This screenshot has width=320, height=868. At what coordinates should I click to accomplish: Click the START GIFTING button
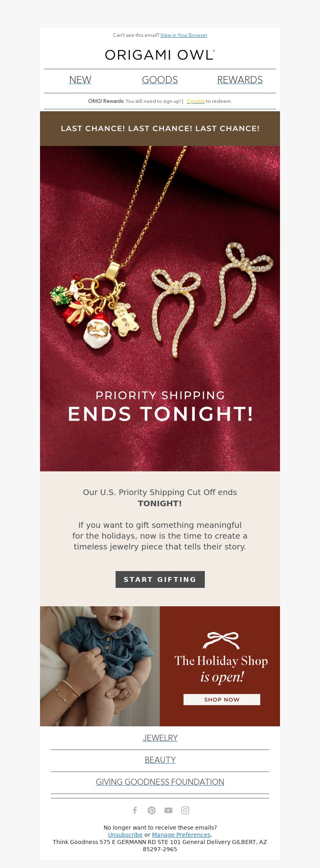tap(160, 579)
